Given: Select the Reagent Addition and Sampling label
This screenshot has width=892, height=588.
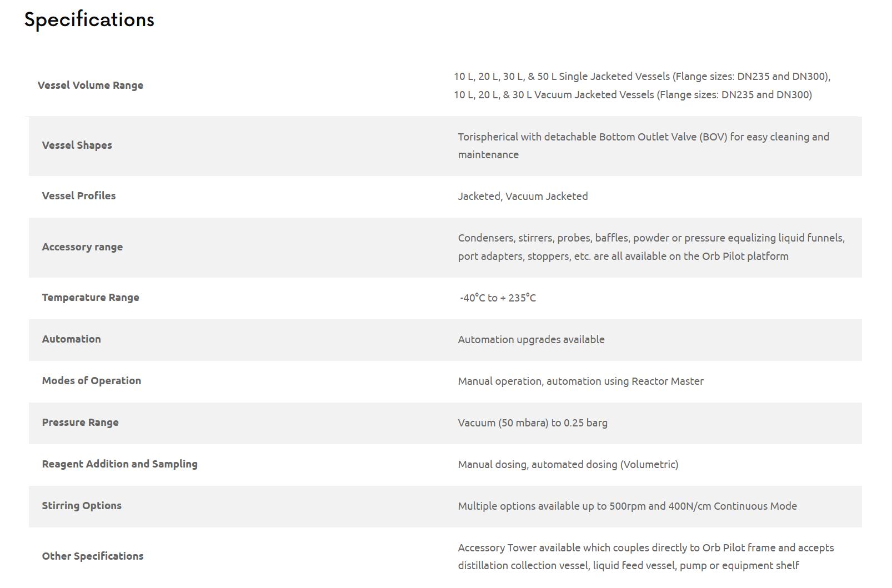Looking at the screenshot, I should [x=120, y=464].
